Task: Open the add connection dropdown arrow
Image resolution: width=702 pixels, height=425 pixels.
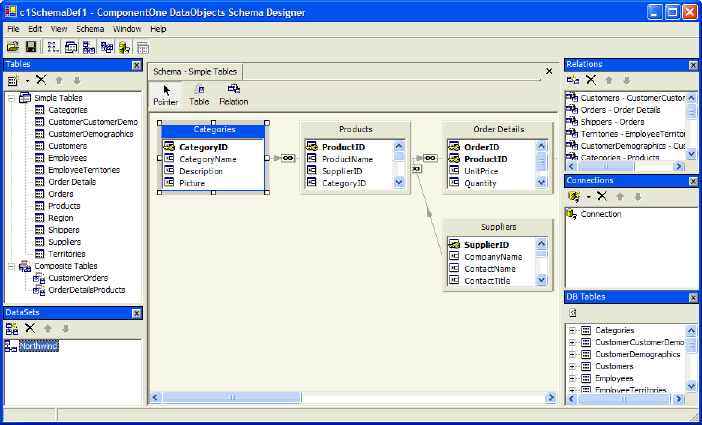Action: [588, 197]
